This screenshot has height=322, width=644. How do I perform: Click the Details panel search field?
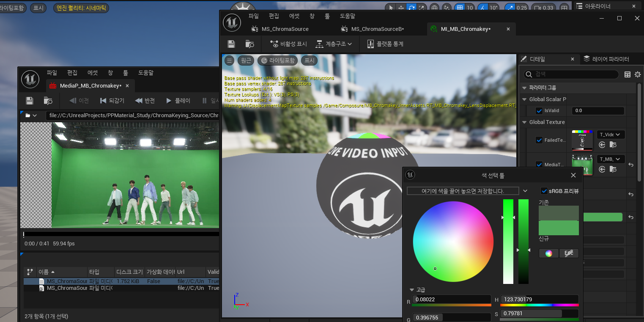[x=571, y=74]
